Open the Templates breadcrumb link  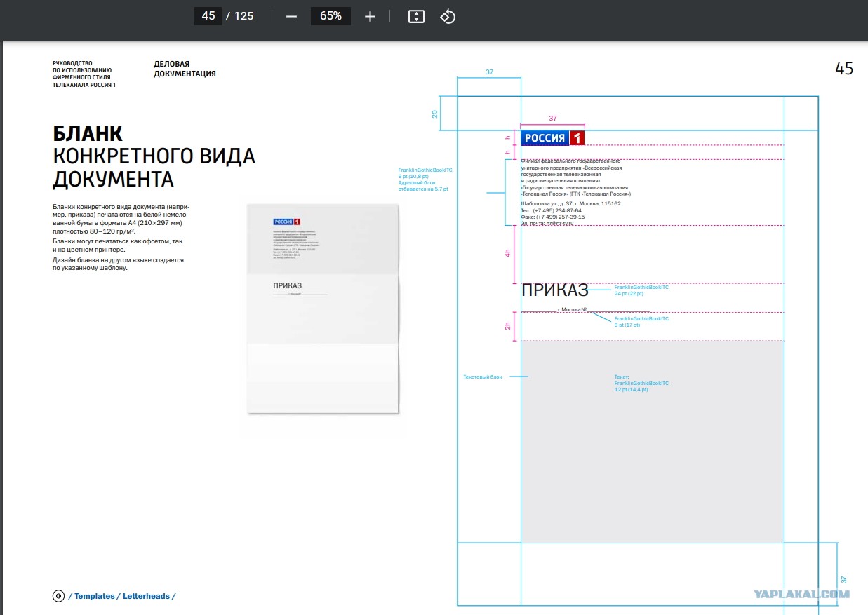click(x=94, y=596)
